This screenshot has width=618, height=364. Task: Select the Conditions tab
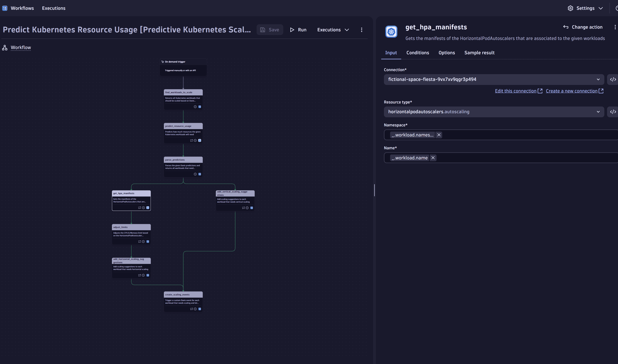tap(417, 52)
